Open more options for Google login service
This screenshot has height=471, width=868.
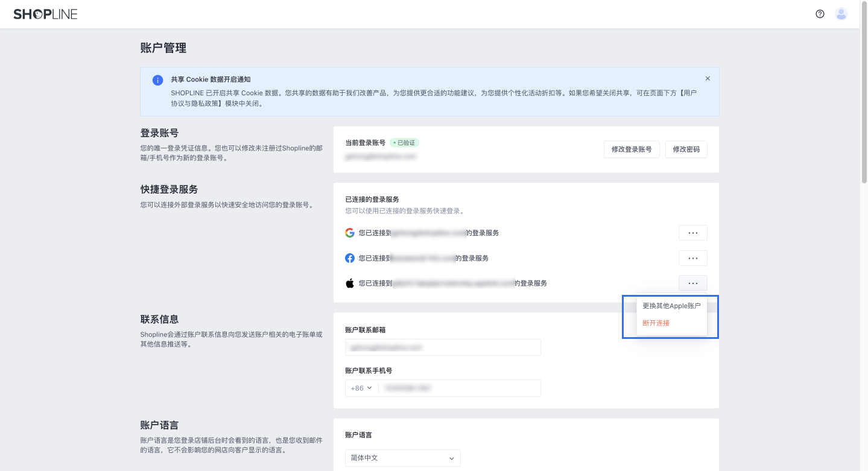pyautogui.click(x=692, y=232)
